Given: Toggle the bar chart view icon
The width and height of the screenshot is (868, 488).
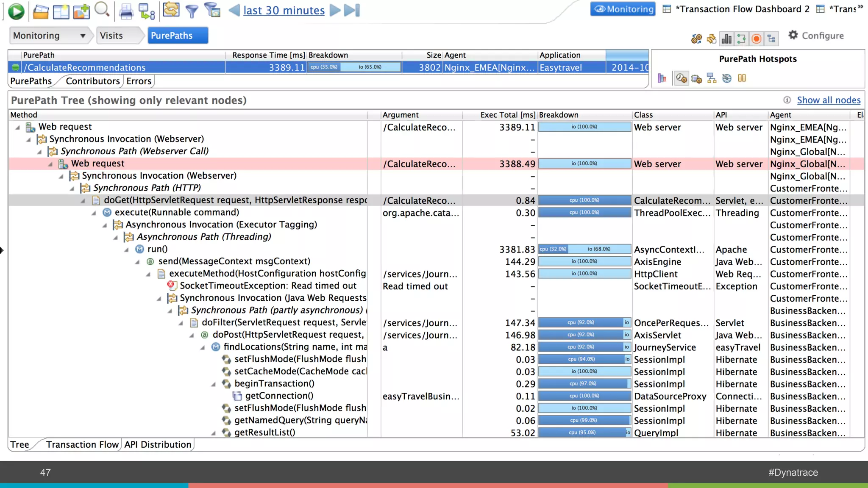Looking at the screenshot, I should pos(726,39).
